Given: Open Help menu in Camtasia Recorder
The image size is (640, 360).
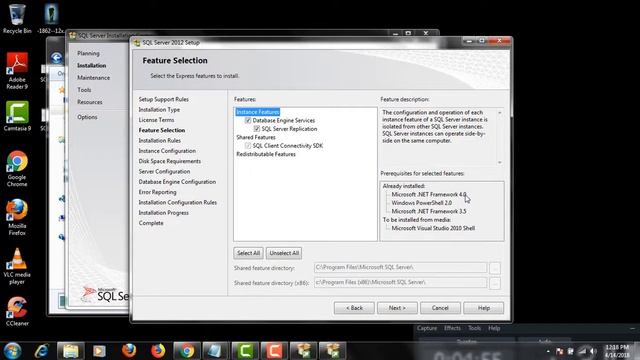Looking at the screenshot, I should coord(494,328).
